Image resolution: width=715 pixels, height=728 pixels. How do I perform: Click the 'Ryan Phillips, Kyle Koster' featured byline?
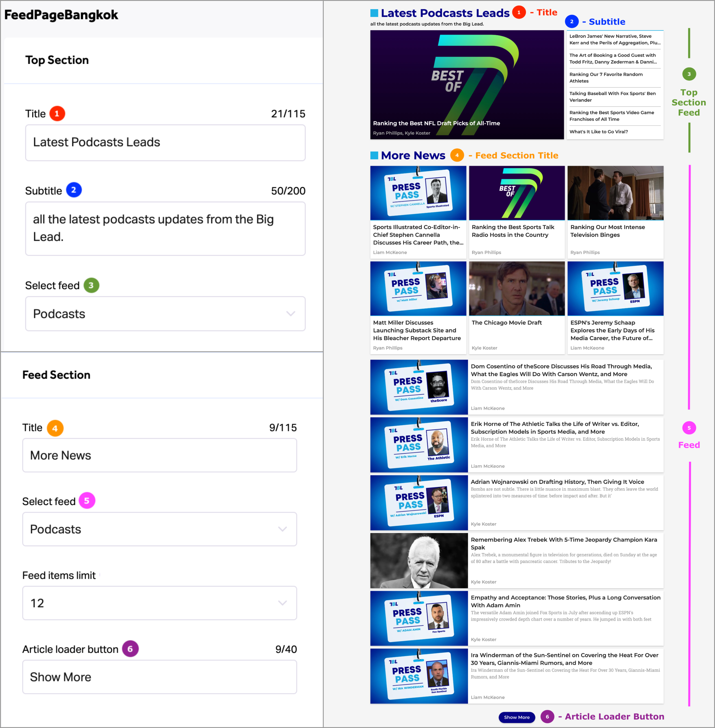click(x=402, y=133)
